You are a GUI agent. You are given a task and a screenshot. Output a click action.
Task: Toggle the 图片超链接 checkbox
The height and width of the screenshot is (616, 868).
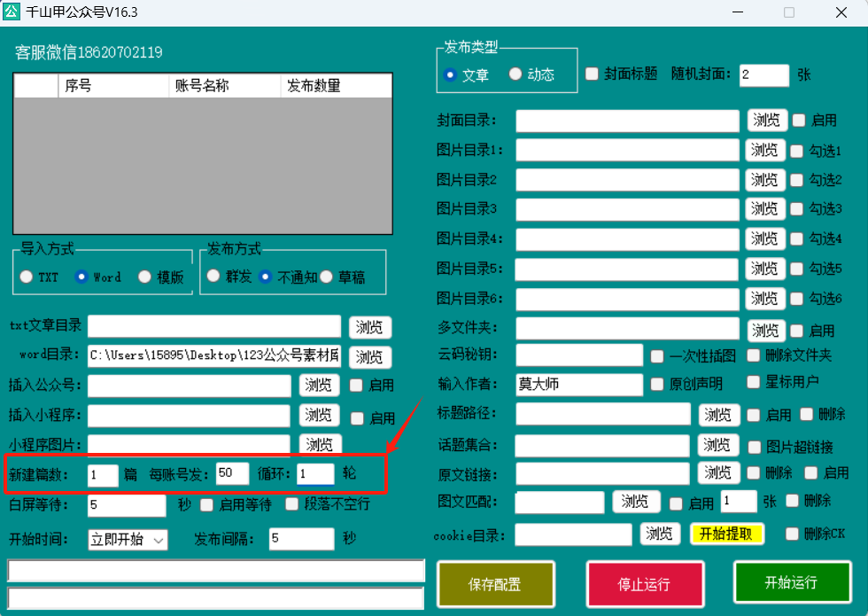point(755,447)
